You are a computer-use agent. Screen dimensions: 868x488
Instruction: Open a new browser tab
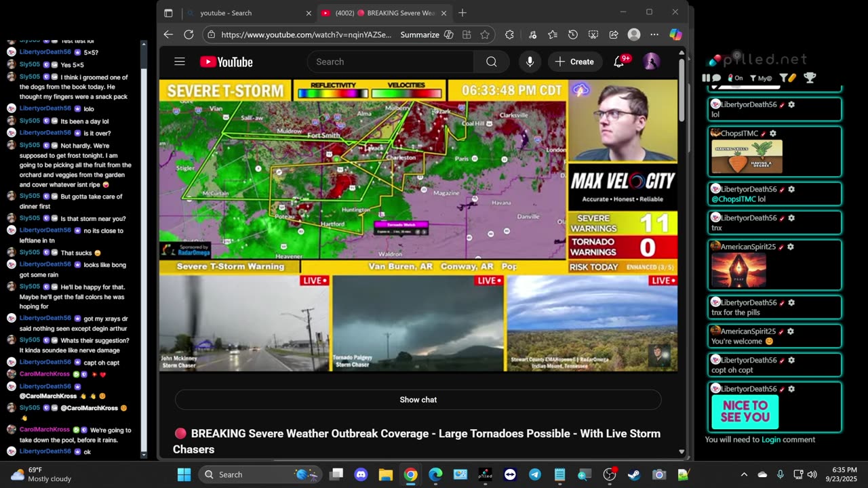(x=462, y=13)
